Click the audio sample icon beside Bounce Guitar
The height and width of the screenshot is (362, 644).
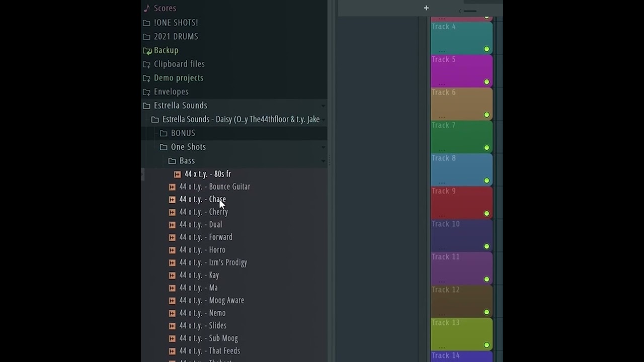(172, 187)
